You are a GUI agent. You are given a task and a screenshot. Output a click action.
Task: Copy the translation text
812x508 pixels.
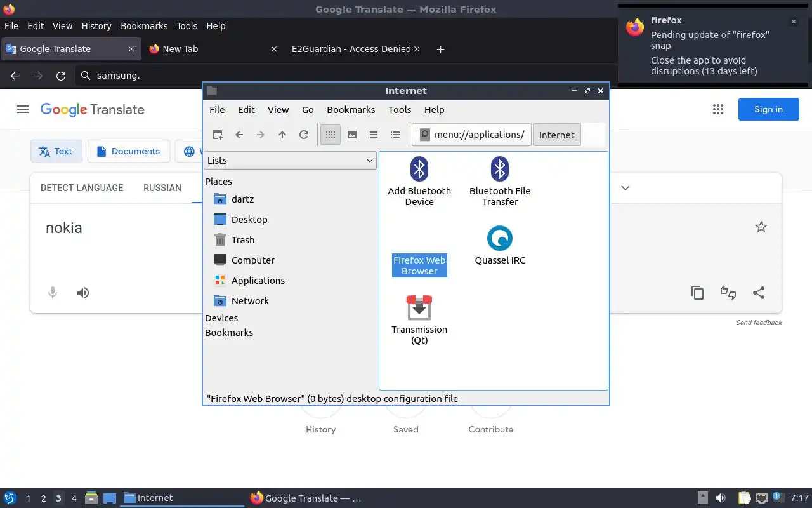(x=697, y=293)
